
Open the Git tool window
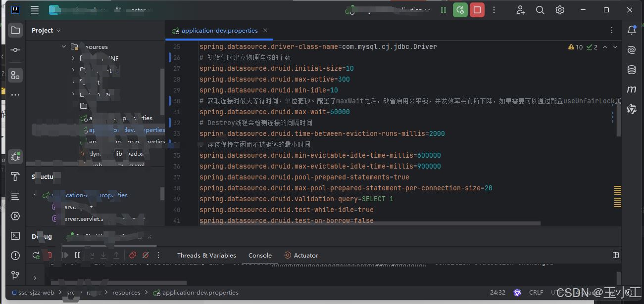click(15, 275)
